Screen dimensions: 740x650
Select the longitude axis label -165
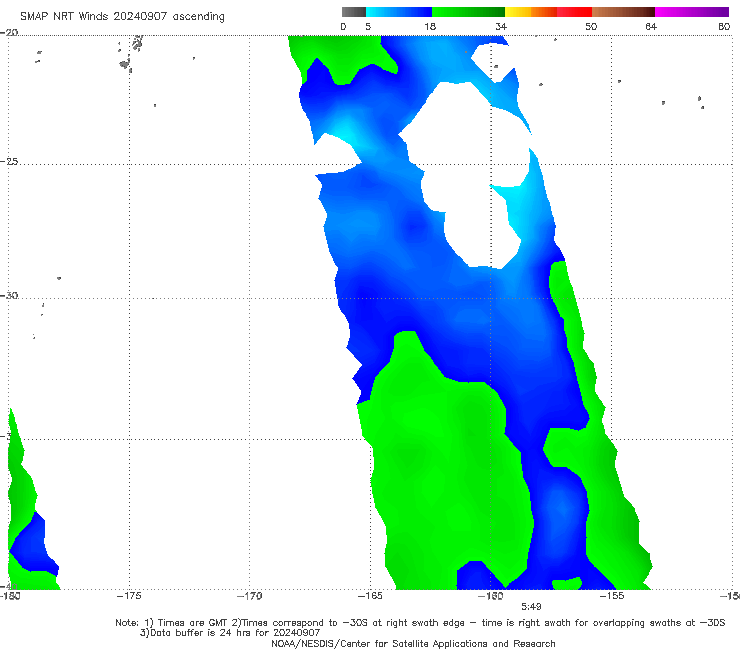370,596
